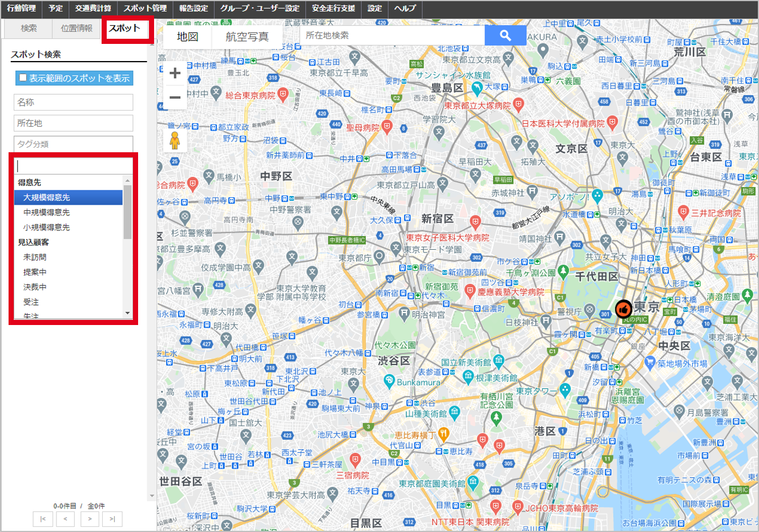The height and width of the screenshot is (532, 759).
Task: Click the 名称 input field
Action: click(x=74, y=102)
